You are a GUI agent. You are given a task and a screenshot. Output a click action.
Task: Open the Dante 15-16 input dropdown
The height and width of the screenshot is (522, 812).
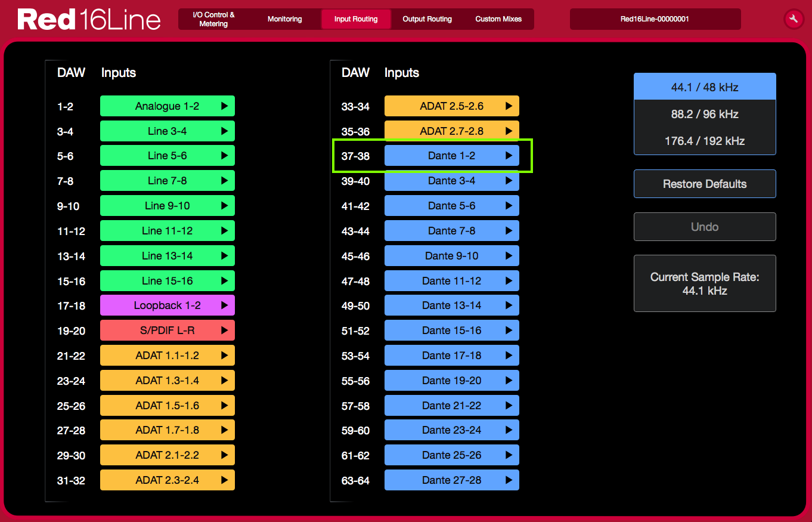tap(452, 331)
